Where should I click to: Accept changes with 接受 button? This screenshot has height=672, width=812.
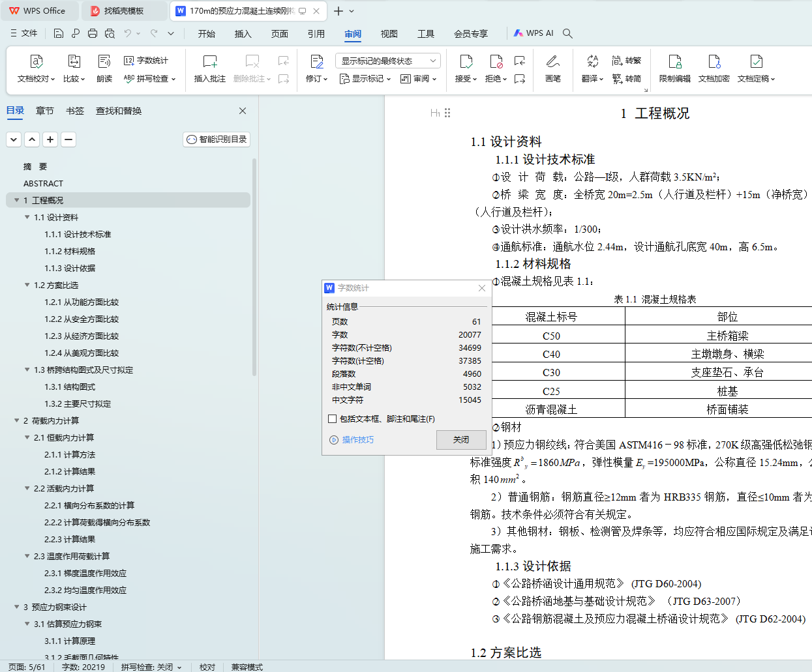point(466,69)
